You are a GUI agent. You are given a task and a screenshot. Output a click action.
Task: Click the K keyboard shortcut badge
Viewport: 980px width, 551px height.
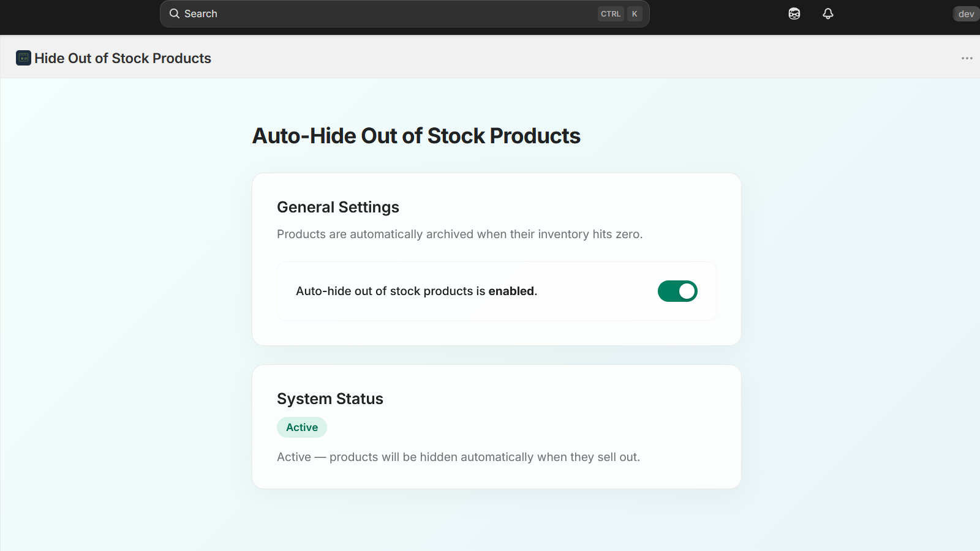635,13
